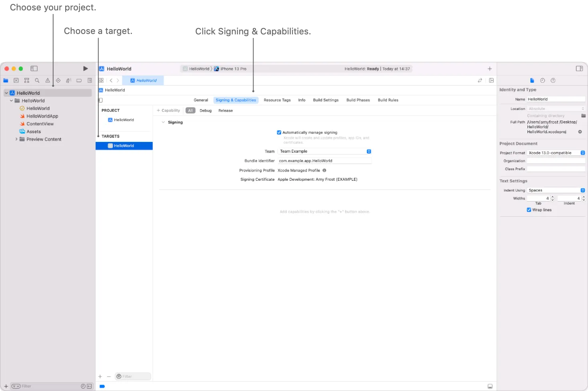Go forward in editor history
588x391 pixels.
coord(118,80)
